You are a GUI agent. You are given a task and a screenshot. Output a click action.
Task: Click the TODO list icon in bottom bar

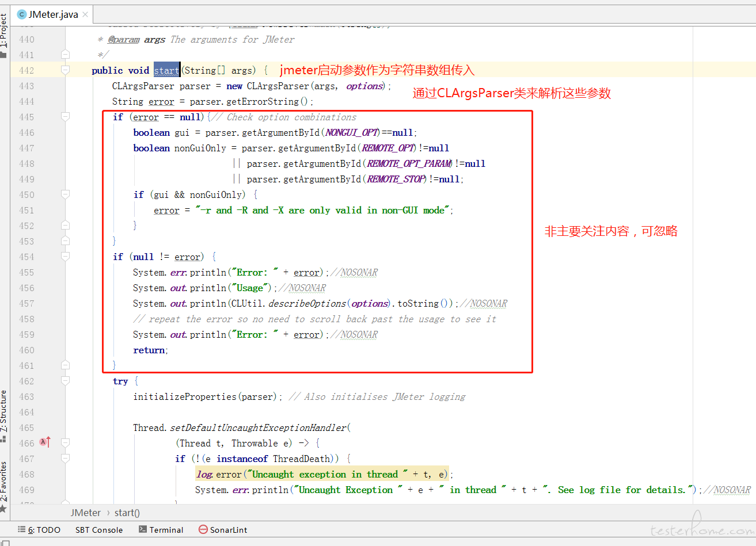[x=22, y=529]
